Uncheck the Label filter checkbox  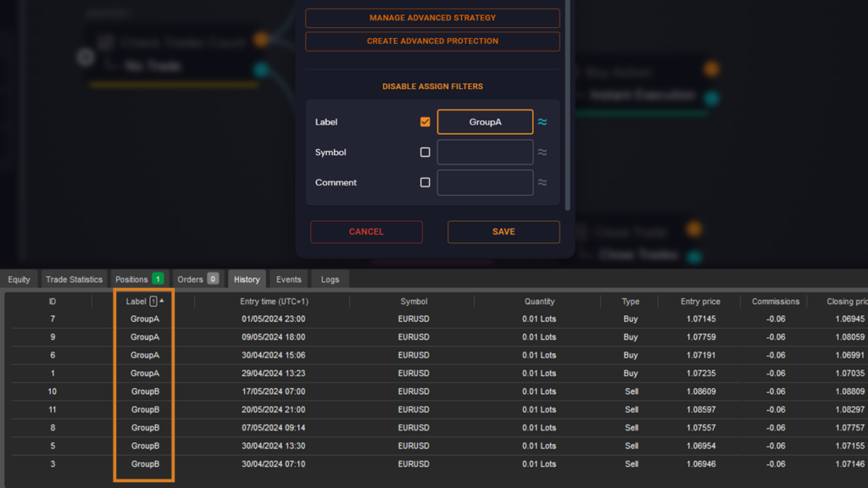click(425, 121)
